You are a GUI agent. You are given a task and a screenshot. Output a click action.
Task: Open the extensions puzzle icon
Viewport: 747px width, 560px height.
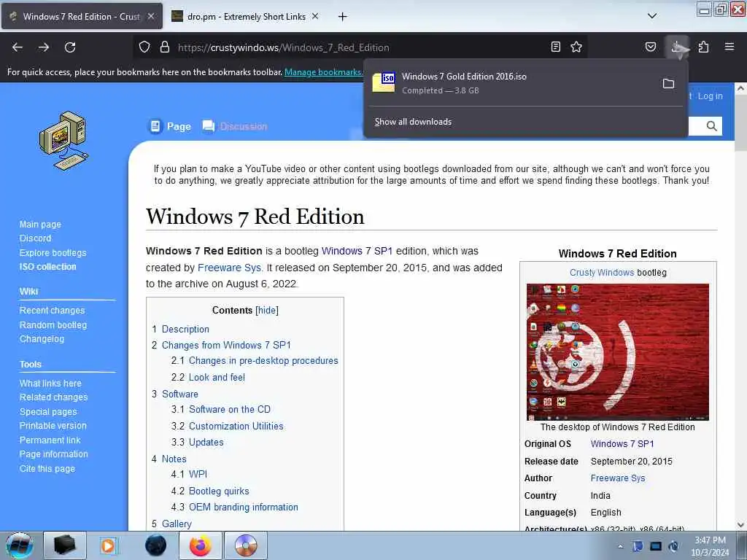point(704,47)
